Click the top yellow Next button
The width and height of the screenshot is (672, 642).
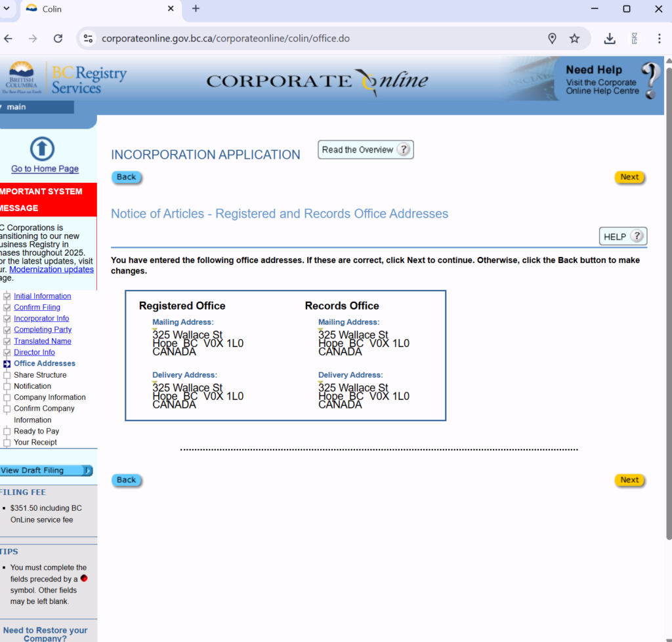pos(629,177)
